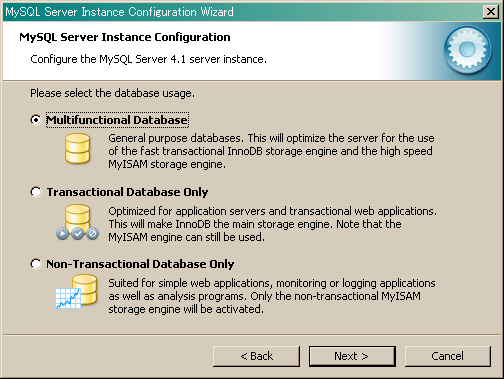Image resolution: width=504 pixels, height=379 pixels.
Task: Click the wizard title bar text
Action: click(119, 12)
